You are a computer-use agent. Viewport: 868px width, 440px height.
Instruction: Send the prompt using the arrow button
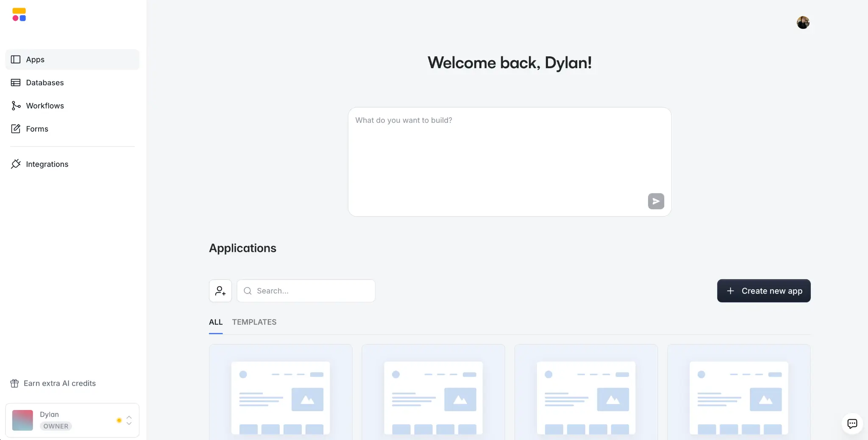(x=656, y=201)
